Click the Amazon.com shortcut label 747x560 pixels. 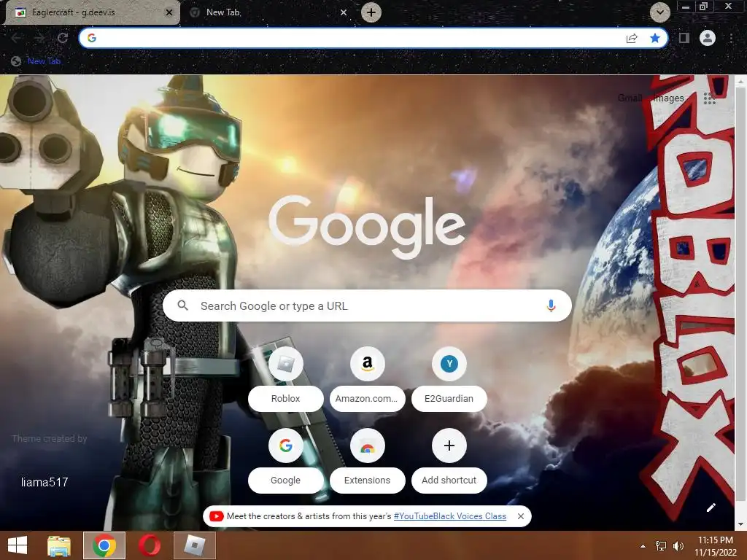[x=368, y=399]
